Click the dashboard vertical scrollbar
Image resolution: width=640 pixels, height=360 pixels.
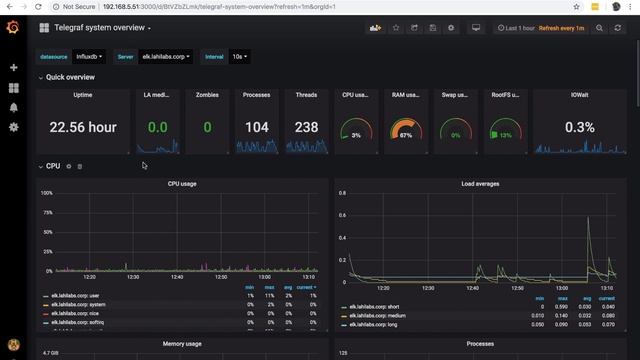637,73
